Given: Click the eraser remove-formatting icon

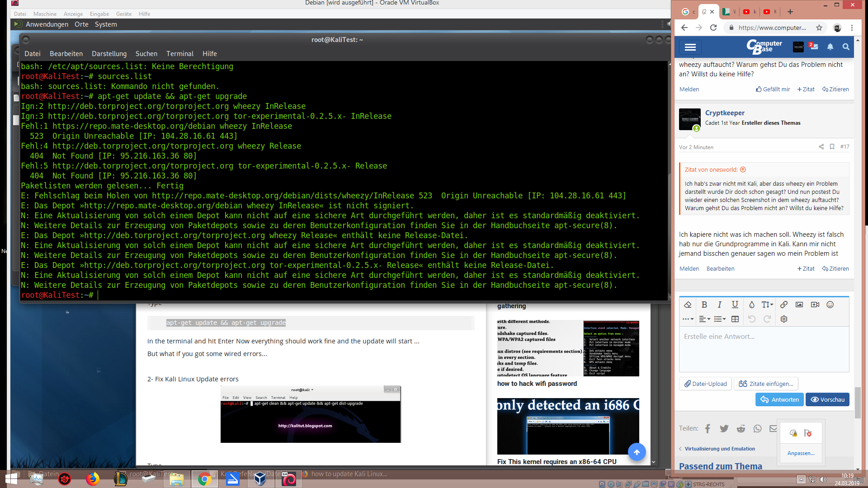Looking at the screenshot, I should tap(688, 305).
